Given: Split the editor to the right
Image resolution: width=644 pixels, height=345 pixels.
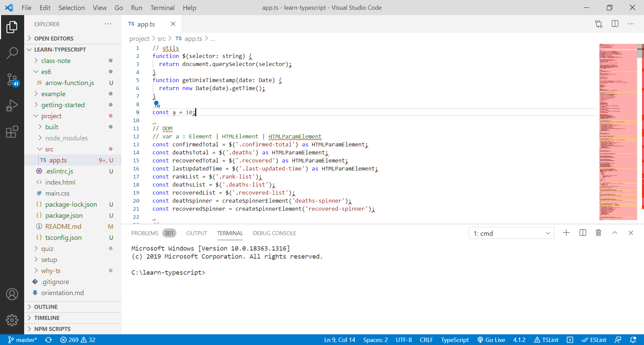Looking at the screenshot, I should [x=615, y=24].
